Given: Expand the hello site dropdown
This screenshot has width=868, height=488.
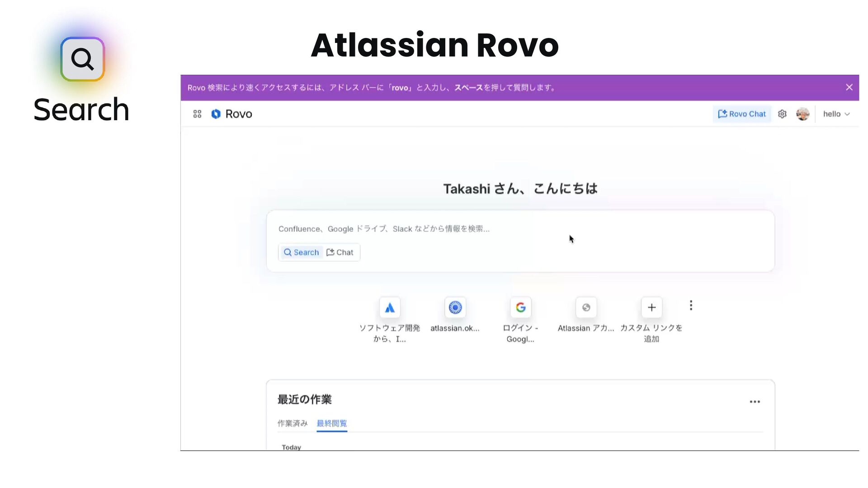Looking at the screenshot, I should (x=836, y=114).
